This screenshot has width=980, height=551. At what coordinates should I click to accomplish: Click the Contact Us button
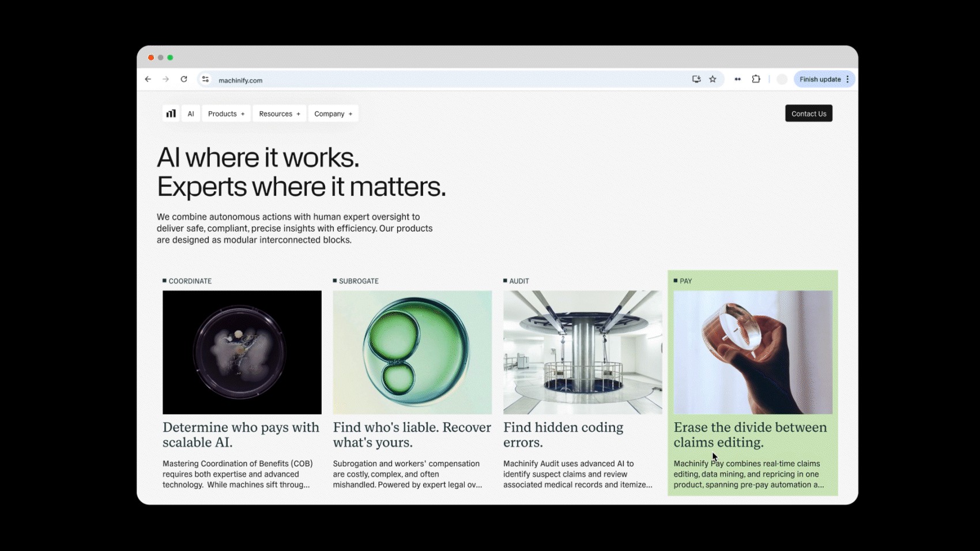tap(809, 114)
